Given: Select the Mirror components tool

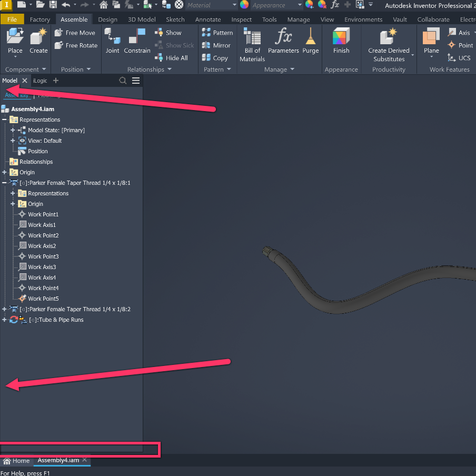Looking at the screenshot, I should coord(216,45).
